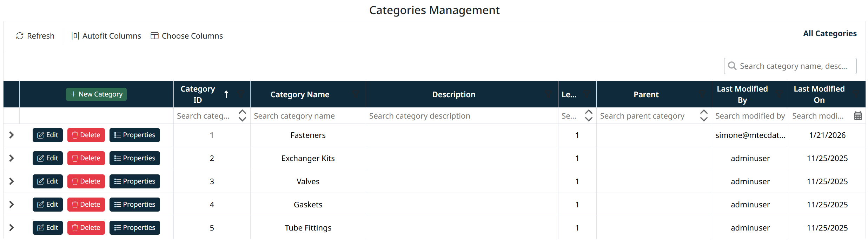Open the calendar picker for Last Modified On
The image size is (868, 240).
tap(857, 116)
